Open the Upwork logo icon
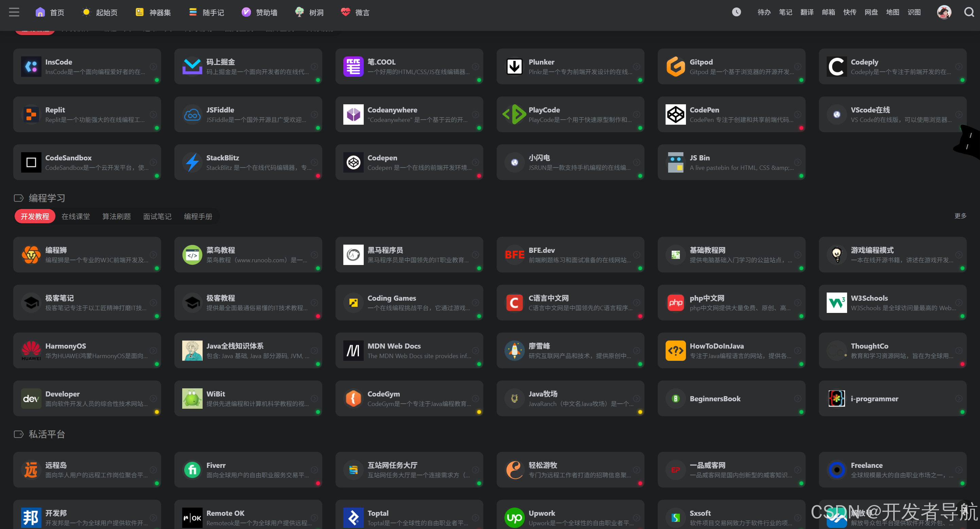980x529 pixels. point(514,518)
